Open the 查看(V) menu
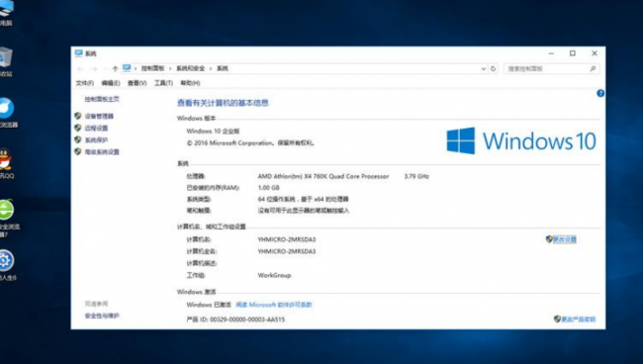This screenshot has width=643, height=364. 137,83
